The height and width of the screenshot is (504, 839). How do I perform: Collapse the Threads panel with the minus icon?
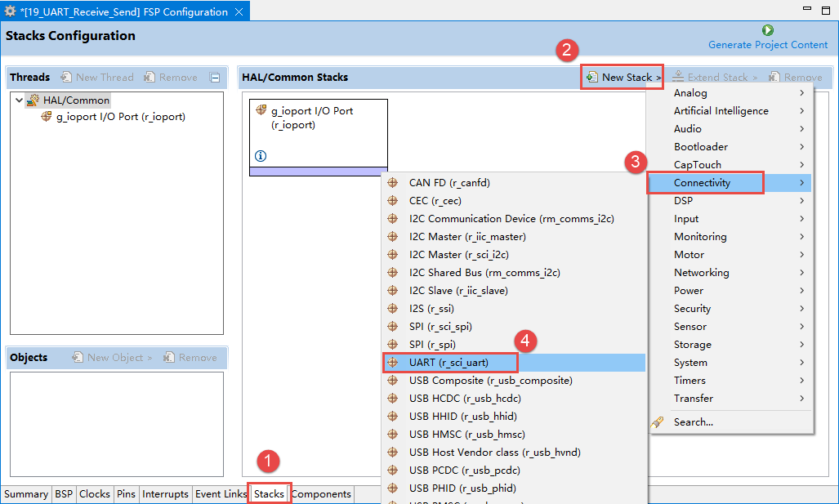click(x=215, y=78)
